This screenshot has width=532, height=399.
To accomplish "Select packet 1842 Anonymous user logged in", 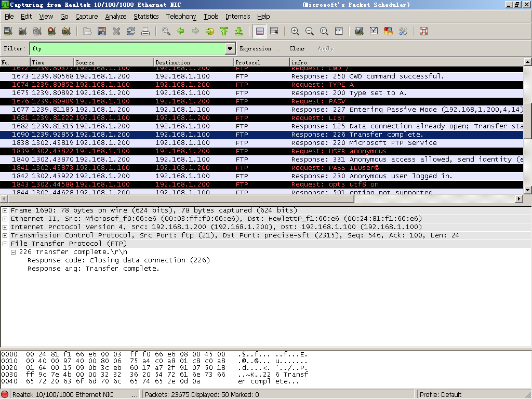I will pyautogui.click(x=262, y=176).
